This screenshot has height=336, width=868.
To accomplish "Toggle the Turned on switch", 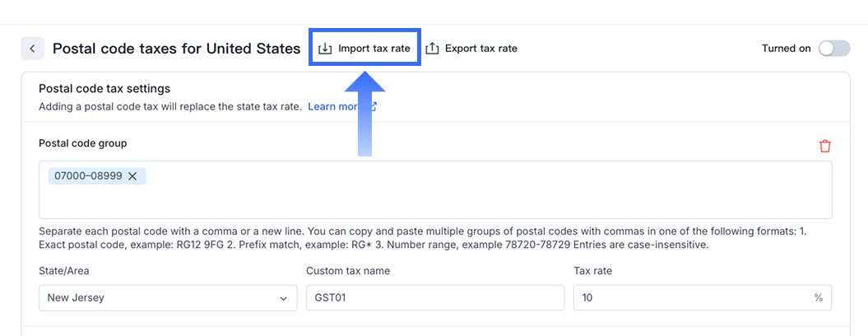I will click(833, 49).
